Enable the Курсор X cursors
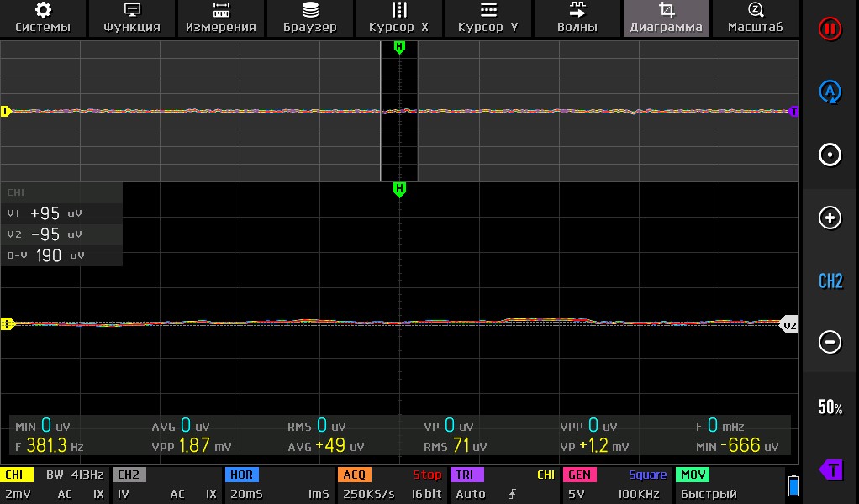The height and width of the screenshot is (504, 859). coord(399,18)
